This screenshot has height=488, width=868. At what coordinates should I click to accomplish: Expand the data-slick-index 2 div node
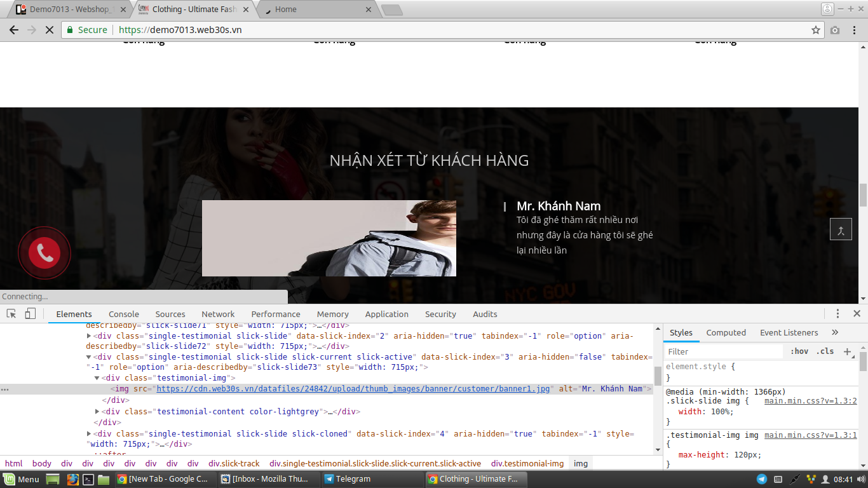(x=89, y=335)
